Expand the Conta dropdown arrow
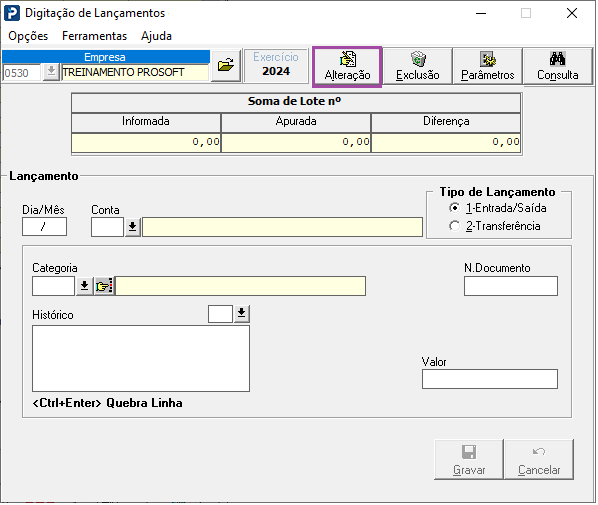598x505 pixels. (132, 227)
